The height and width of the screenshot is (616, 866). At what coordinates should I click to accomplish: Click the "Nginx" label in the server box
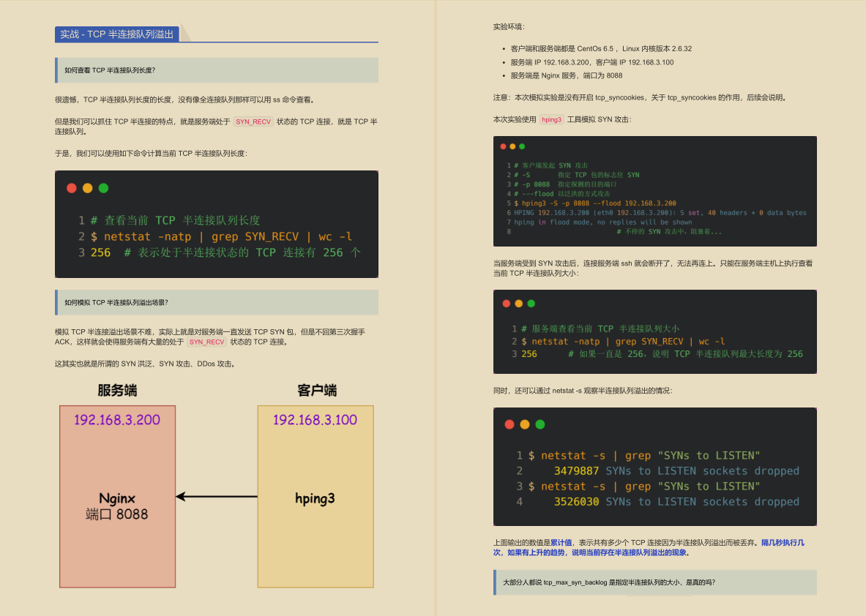[x=117, y=498]
